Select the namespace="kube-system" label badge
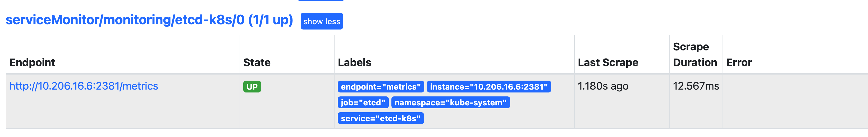Viewport: 868px width, 137px height. point(450,102)
